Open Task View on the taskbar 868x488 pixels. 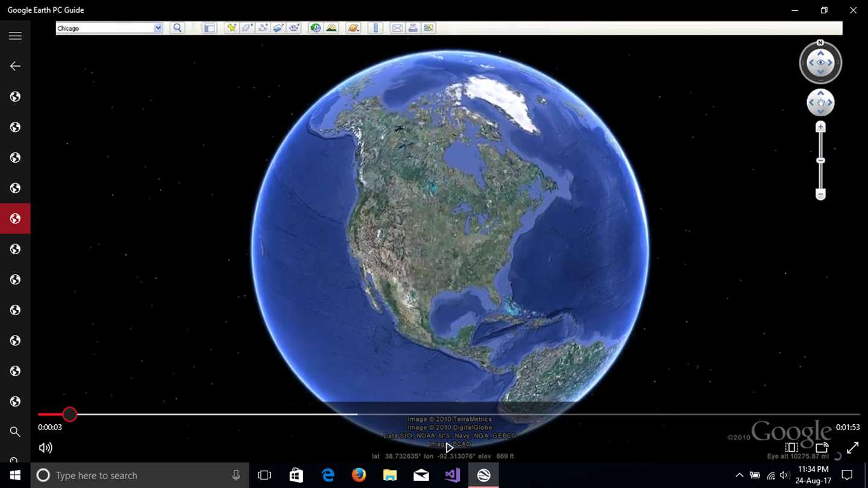(x=264, y=475)
